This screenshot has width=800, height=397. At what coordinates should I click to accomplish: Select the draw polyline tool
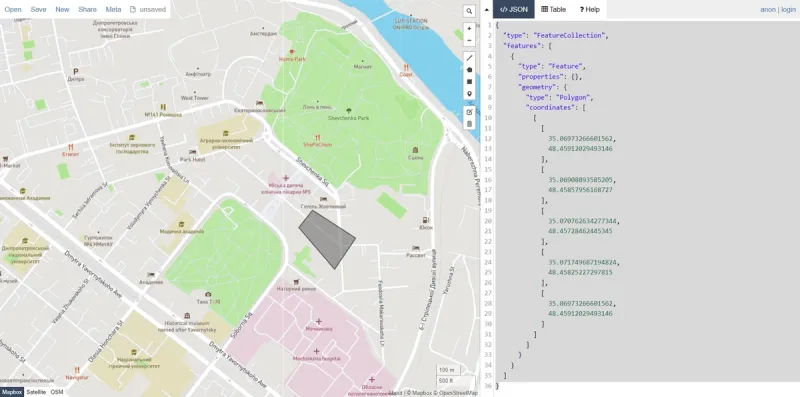coord(469,58)
